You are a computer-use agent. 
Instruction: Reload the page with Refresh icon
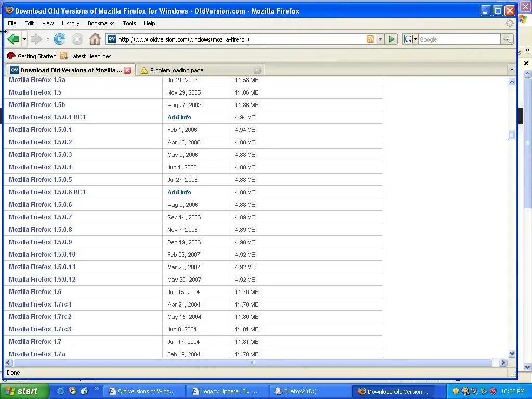(x=60, y=39)
